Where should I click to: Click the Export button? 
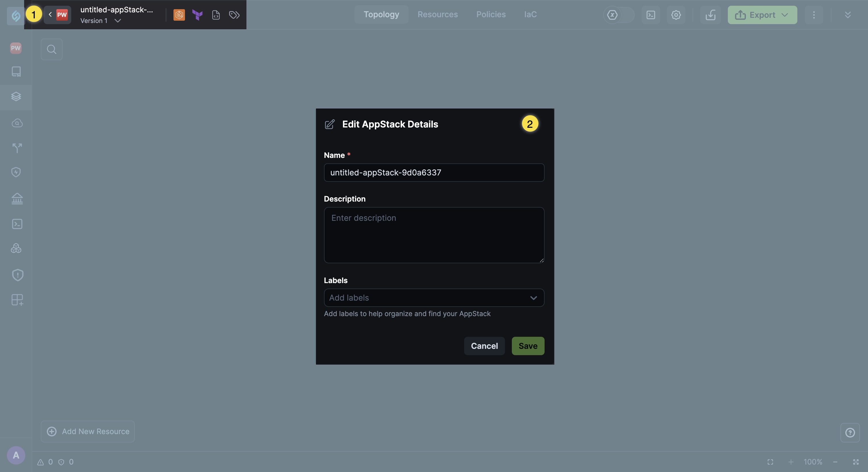tap(762, 15)
